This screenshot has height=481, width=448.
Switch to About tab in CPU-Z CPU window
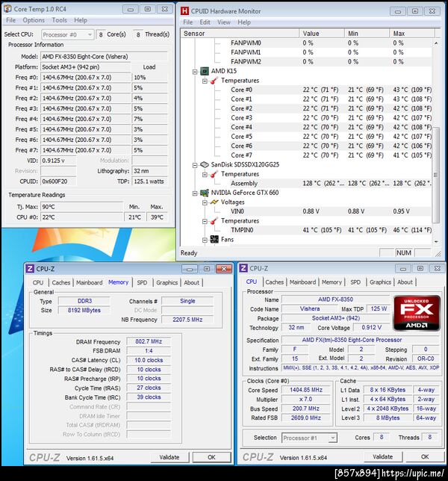click(x=405, y=282)
